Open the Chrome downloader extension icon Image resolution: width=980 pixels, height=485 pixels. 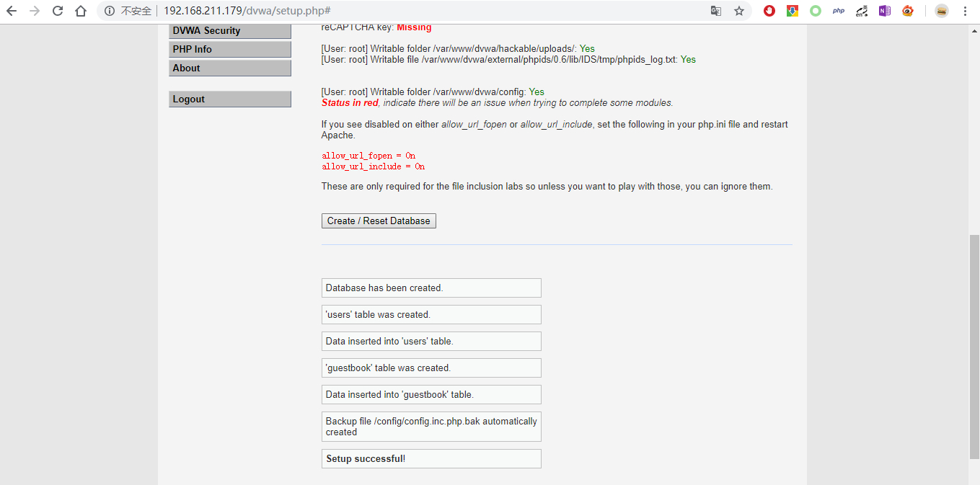pos(793,11)
